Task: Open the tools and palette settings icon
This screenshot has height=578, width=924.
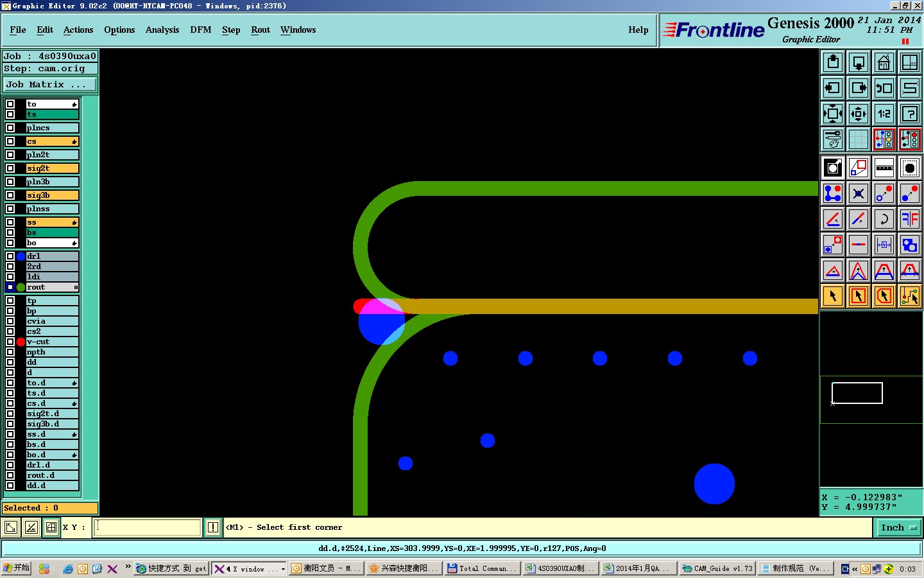Action: (x=833, y=139)
